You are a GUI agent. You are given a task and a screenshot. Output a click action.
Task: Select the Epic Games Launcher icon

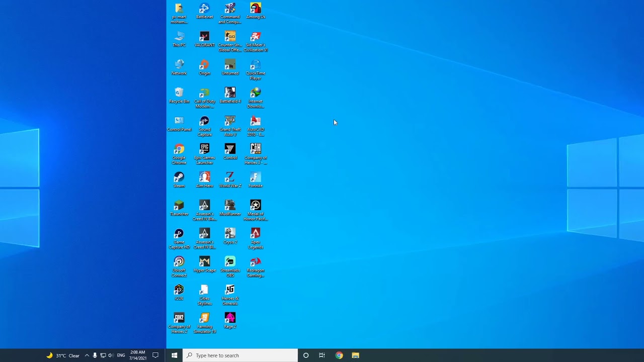tap(204, 154)
